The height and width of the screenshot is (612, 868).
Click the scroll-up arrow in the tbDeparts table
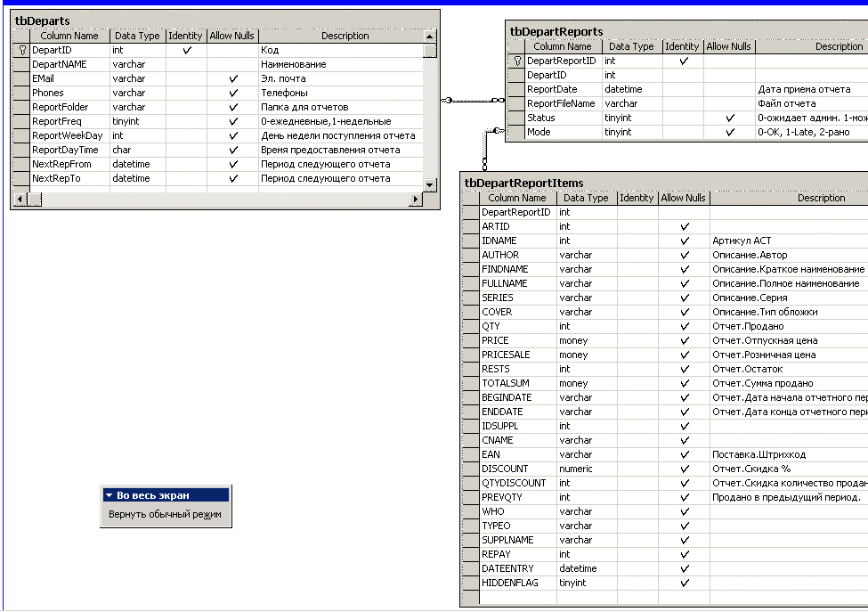pyautogui.click(x=430, y=37)
